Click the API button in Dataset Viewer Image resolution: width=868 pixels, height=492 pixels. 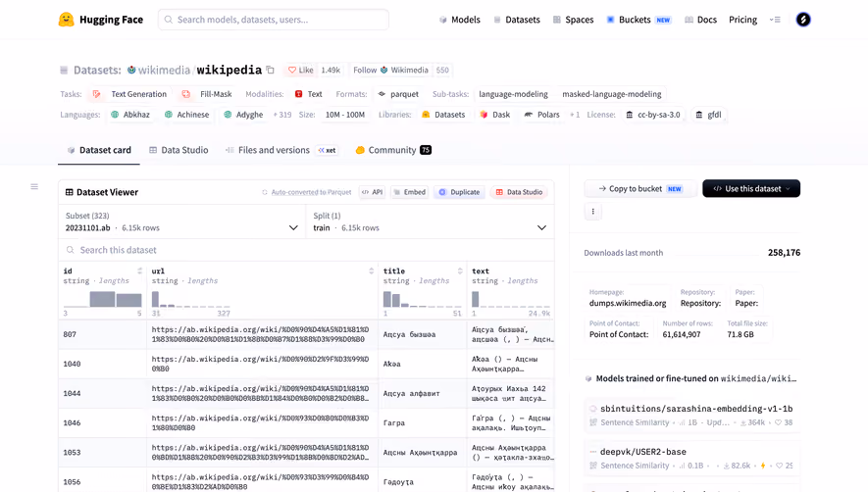tap(372, 192)
